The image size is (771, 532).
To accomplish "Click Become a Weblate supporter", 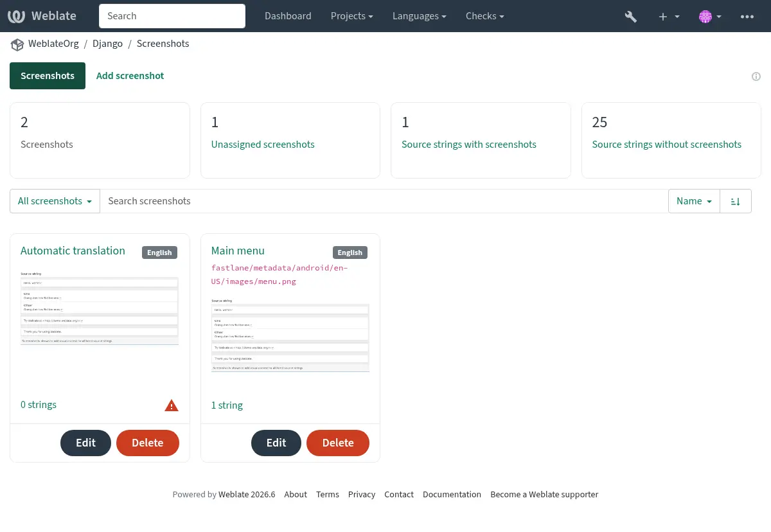I will (x=544, y=495).
